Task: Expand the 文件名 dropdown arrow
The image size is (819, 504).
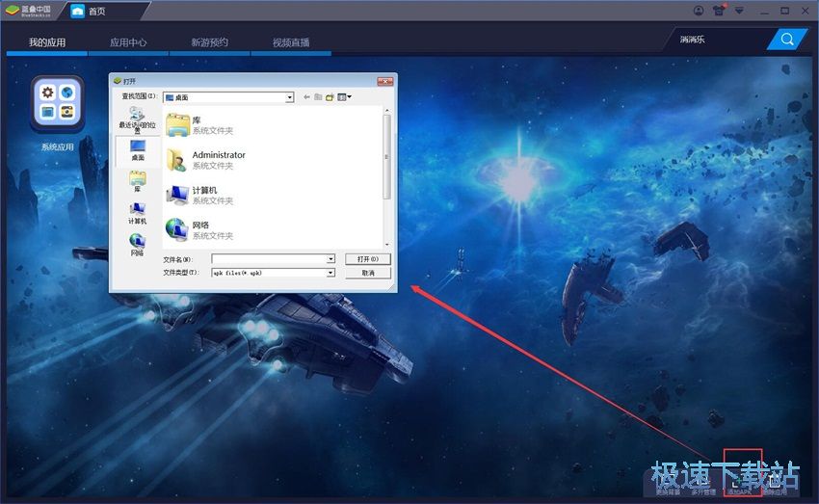Action: pos(330,259)
